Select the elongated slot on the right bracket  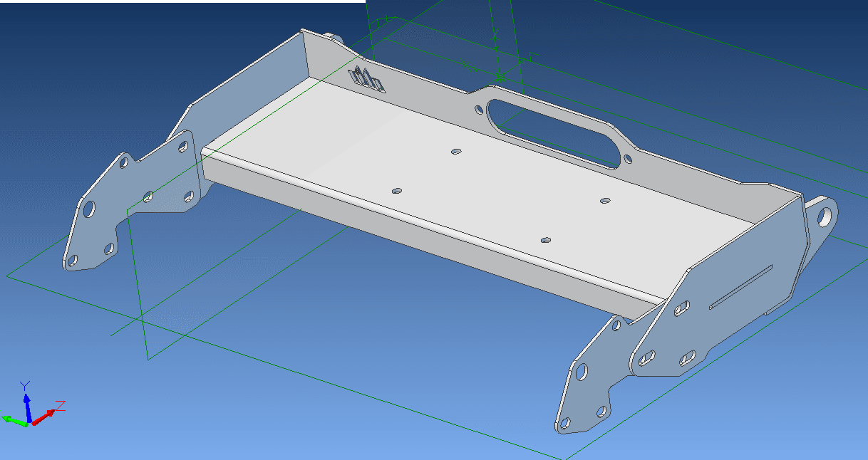point(741,285)
